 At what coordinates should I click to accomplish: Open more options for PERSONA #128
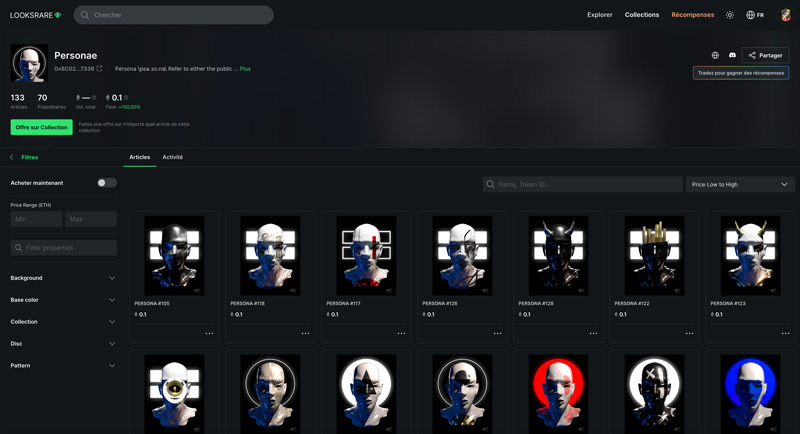[593, 333]
